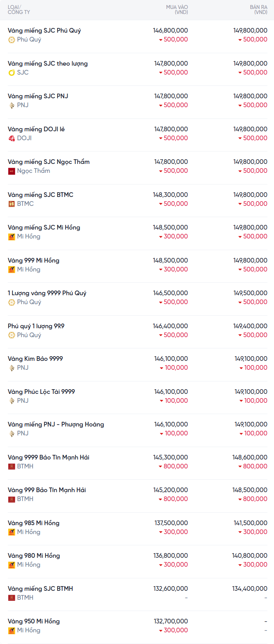Click Vàng miếng PNJ - Phượng Hoàng title
This screenshot has width=274, height=644.
pos(56,424)
